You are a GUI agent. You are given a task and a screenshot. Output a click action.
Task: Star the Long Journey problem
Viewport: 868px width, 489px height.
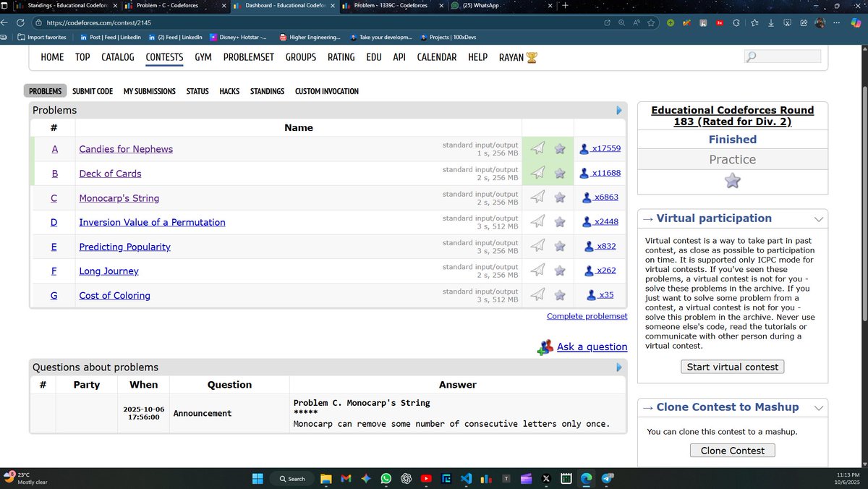pos(559,271)
